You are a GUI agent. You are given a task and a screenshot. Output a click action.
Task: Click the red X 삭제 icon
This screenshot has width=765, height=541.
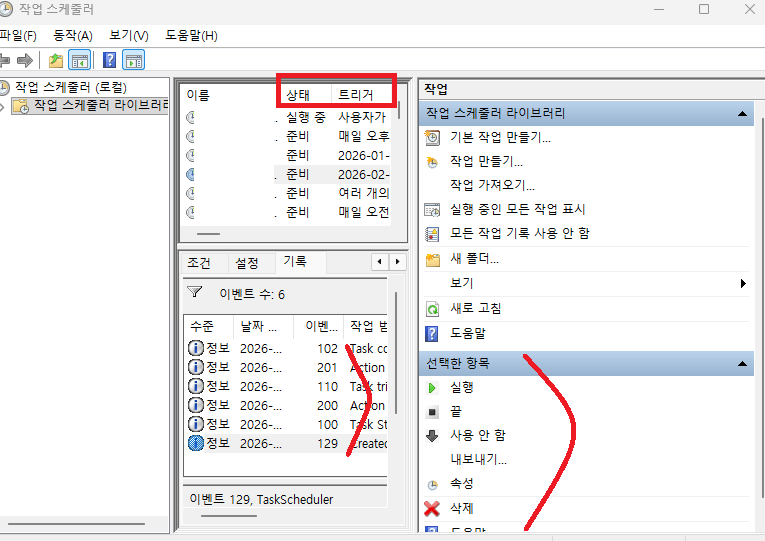[x=432, y=508]
